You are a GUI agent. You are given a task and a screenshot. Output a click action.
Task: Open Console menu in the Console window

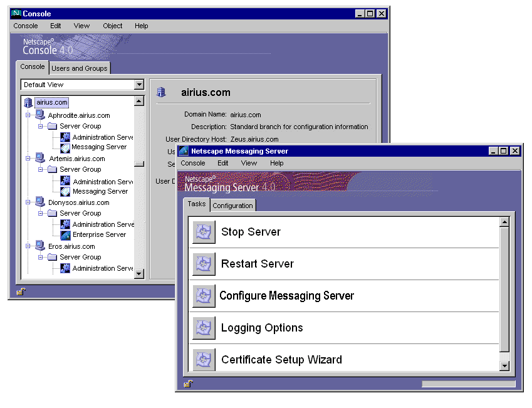pyautogui.click(x=26, y=26)
